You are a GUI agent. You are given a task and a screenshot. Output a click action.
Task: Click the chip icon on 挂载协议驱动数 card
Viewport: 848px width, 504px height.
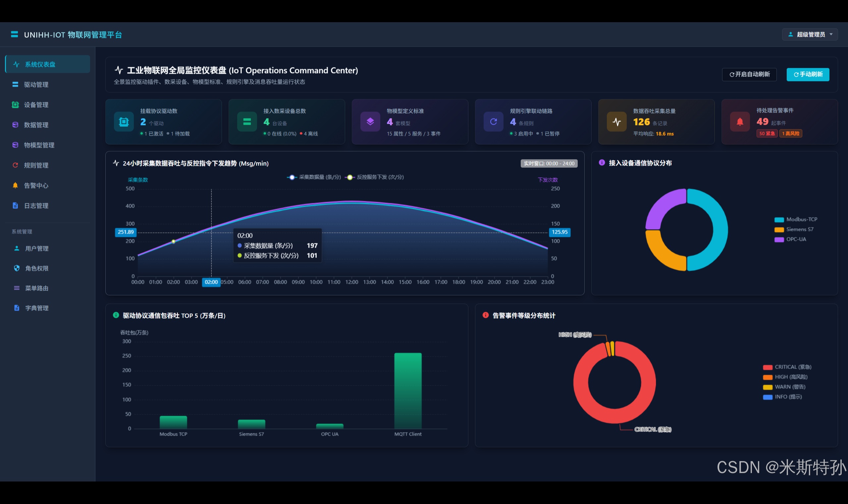tap(124, 121)
